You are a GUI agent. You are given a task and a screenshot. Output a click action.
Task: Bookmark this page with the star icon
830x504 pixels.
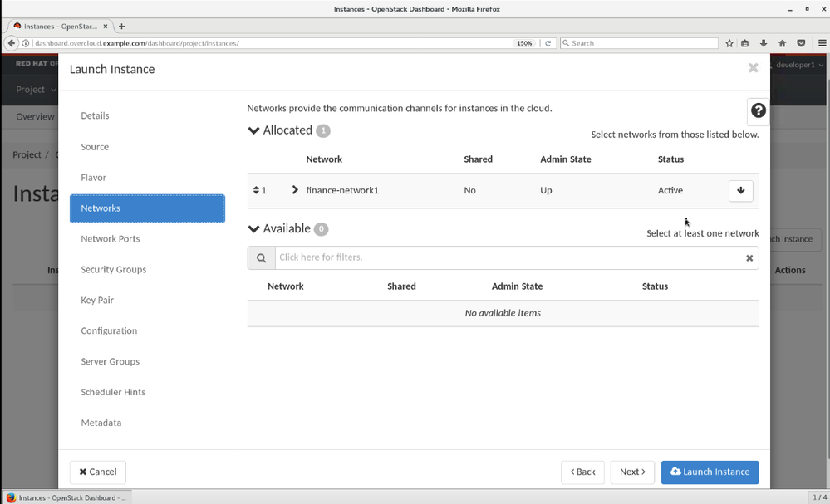[729, 43]
